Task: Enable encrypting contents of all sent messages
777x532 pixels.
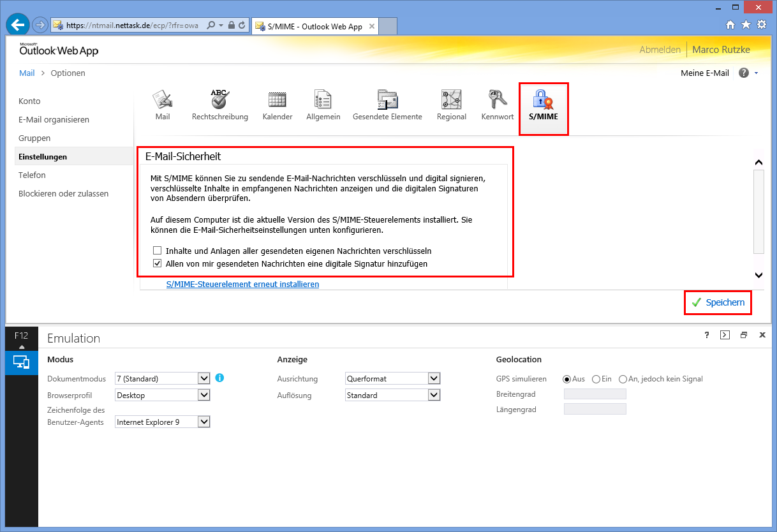Action: point(157,251)
